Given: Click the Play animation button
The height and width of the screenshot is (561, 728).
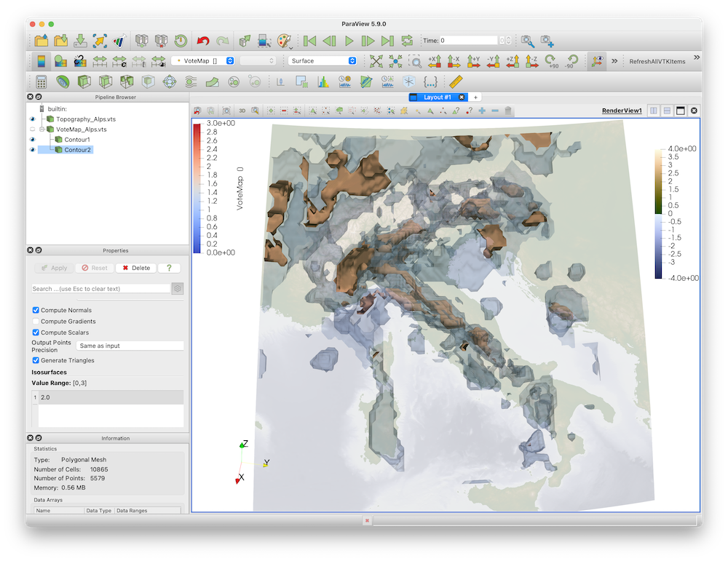Looking at the screenshot, I should click(x=349, y=41).
